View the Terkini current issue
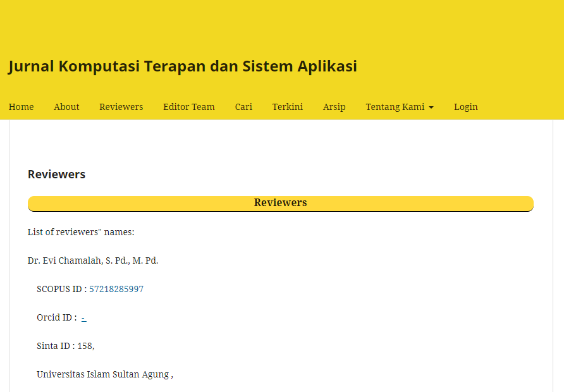This screenshot has width=564, height=392. click(287, 107)
